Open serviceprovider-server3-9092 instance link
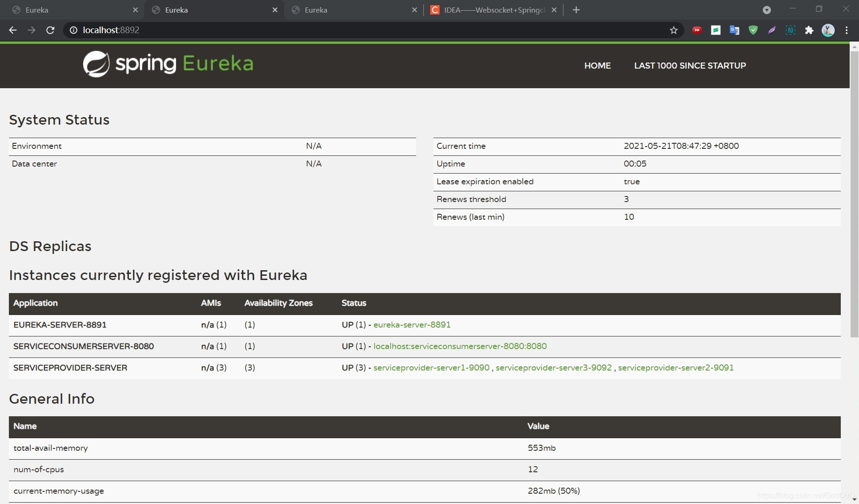The width and height of the screenshot is (859, 504). point(554,368)
